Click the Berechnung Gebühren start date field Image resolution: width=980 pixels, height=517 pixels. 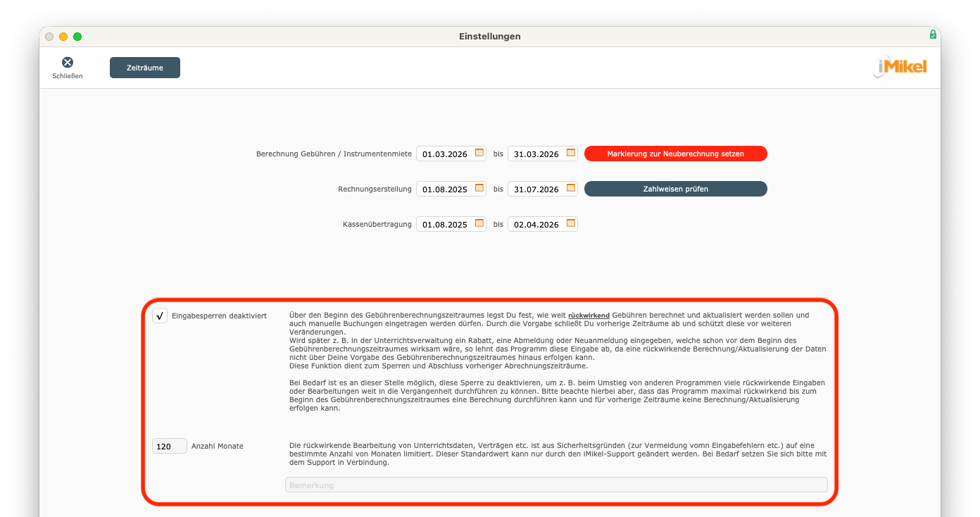[x=445, y=154]
